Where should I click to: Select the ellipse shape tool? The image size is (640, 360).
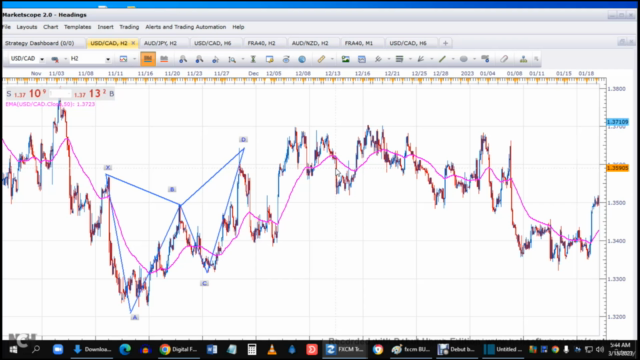pos(464,59)
